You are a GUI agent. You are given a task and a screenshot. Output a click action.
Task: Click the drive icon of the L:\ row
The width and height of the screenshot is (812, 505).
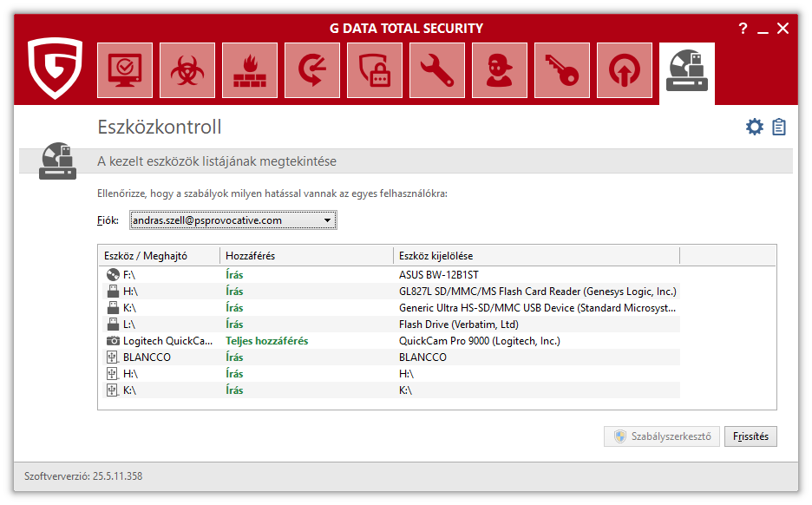tap(113, 325)
